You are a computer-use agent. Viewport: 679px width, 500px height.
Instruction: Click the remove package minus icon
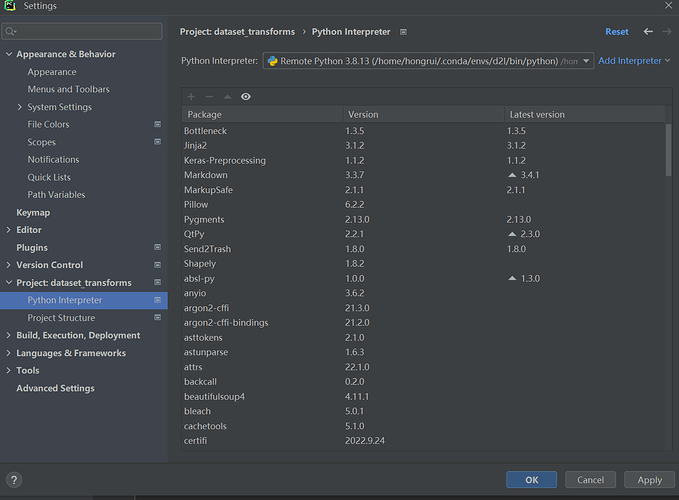[209, 97]
